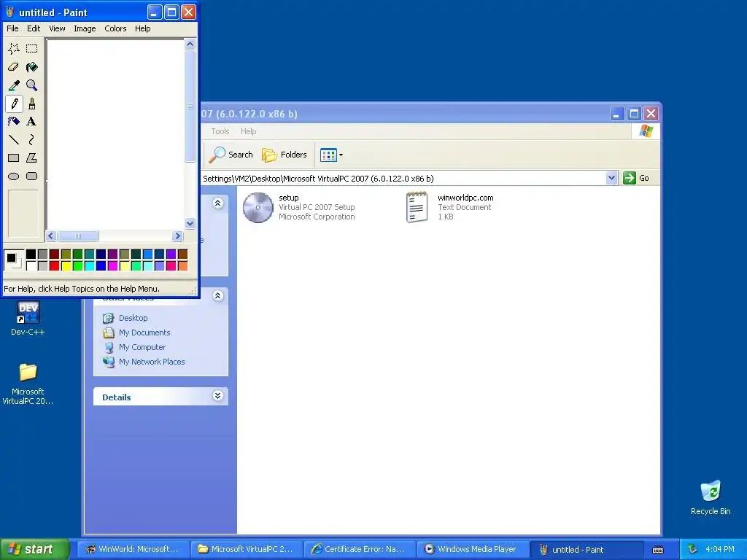Open the My Computer link

[x=142, y=347]
